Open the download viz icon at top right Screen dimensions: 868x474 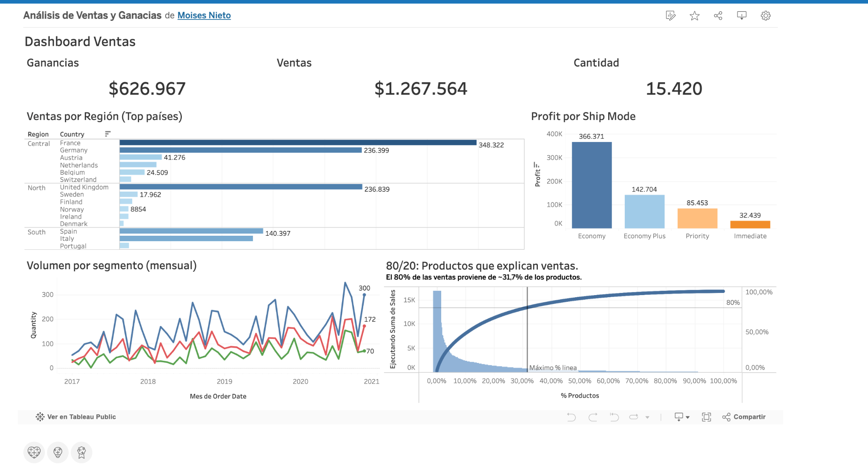(742, 15)
